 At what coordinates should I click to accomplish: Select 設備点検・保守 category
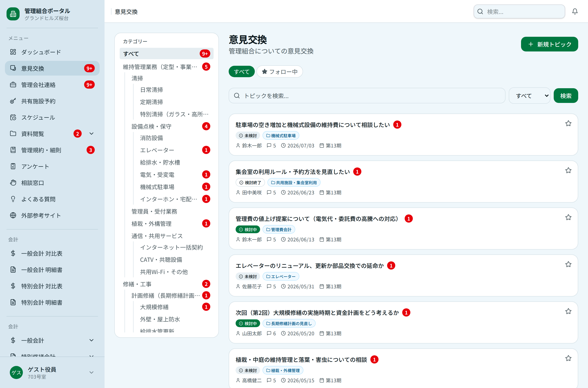click(x=171, y=126)
